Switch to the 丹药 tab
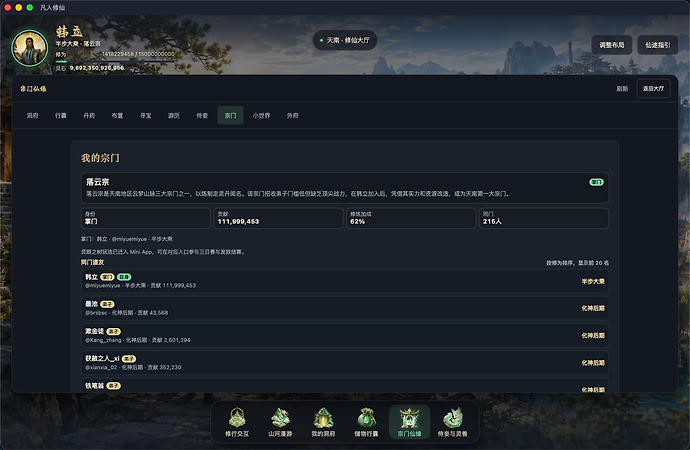This screenshot has height=450, width=690. coord(89,116)
